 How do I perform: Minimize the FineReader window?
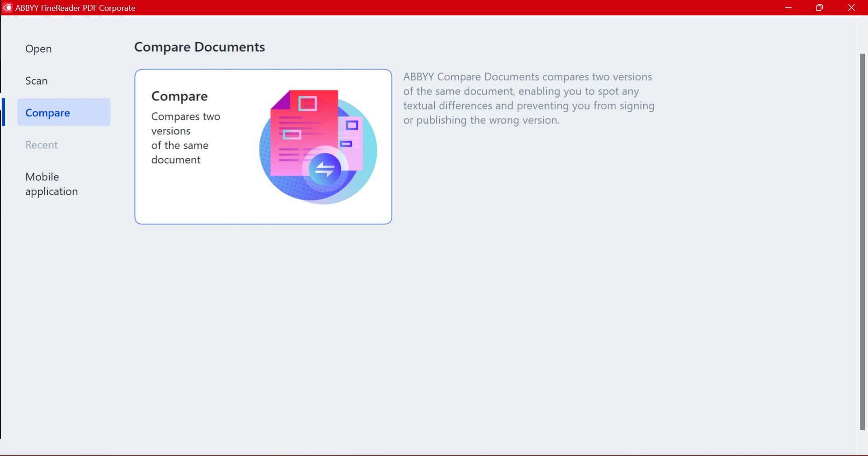(788, 8)
